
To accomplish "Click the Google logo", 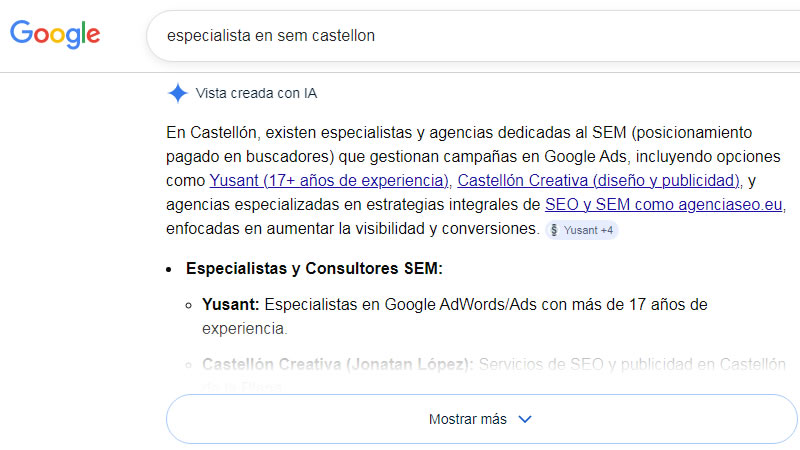I will pos(55,34).
